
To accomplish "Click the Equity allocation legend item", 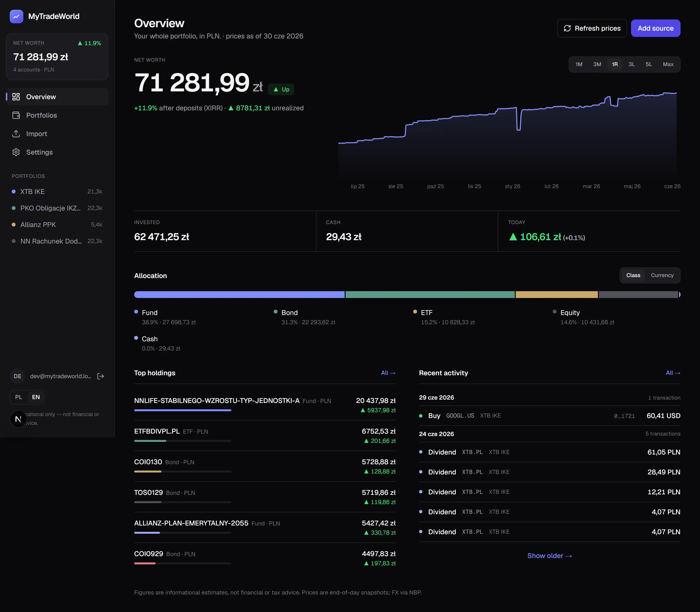I will [x=584, y=317].
